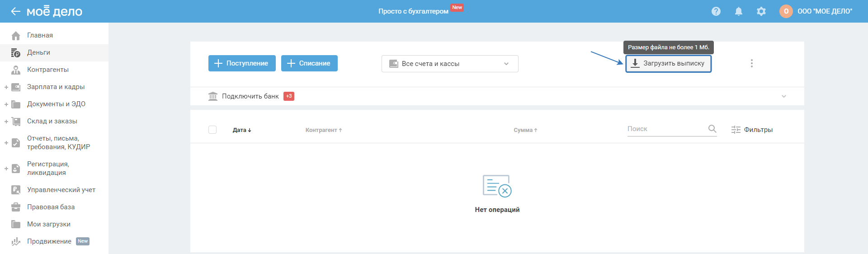The width and height of the screenshot is (868, 254).
Task: Click the folder icon beside Документы и ЭДО
Action: pos(16,104)
